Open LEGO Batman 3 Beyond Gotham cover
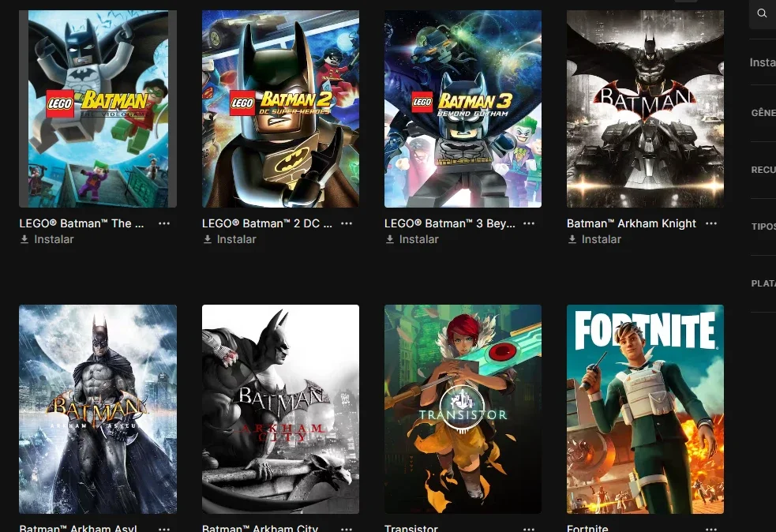 (x=463, y=109)
